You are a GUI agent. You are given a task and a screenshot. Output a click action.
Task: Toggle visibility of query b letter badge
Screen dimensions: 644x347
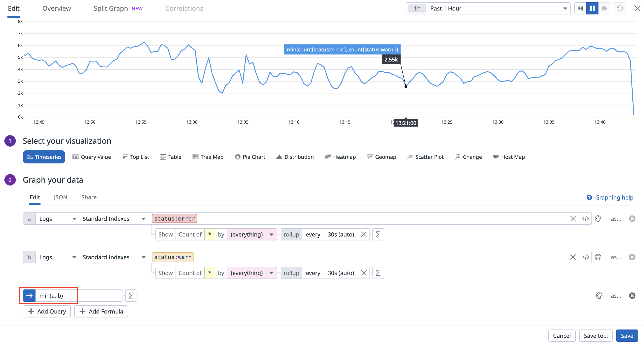tap(29, 257)
